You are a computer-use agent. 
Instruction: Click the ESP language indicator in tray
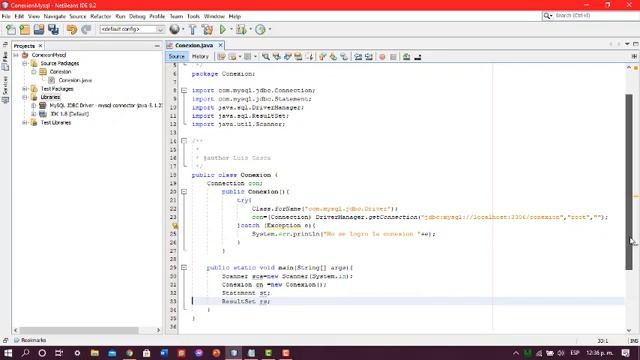point(575,353)
